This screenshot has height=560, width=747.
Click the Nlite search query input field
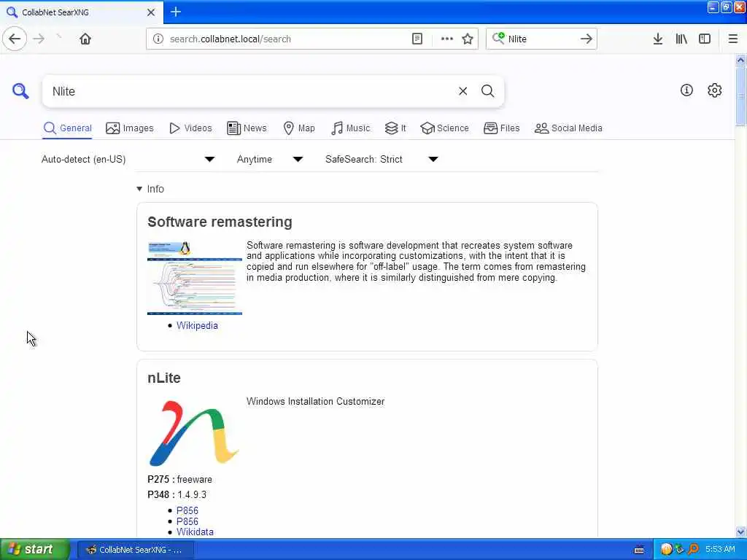pos(252,91)
